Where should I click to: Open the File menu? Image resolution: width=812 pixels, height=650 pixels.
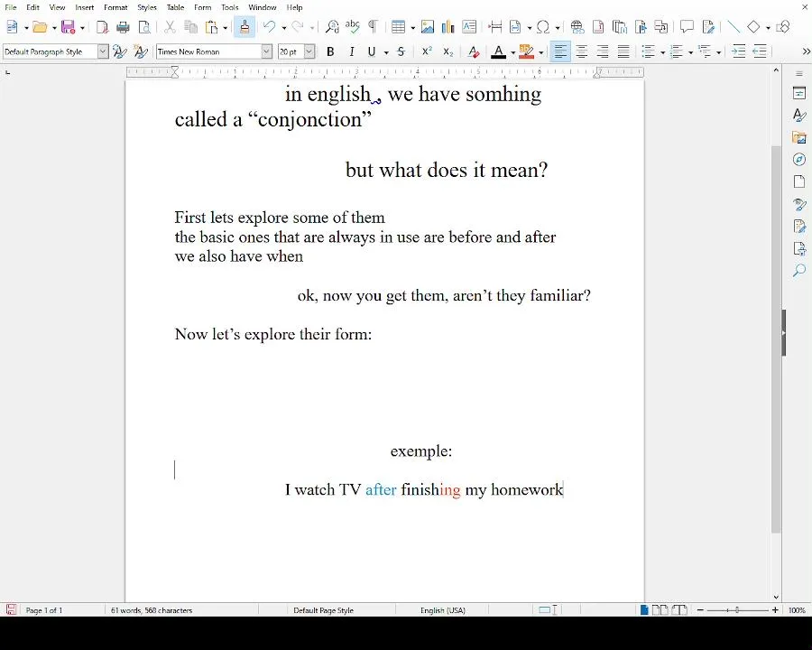11,7
